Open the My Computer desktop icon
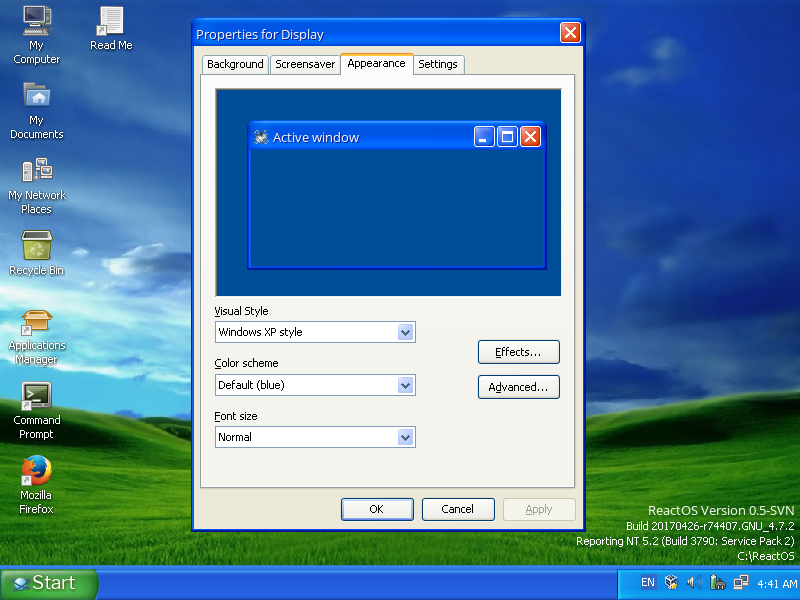 (x=37, y=21)
